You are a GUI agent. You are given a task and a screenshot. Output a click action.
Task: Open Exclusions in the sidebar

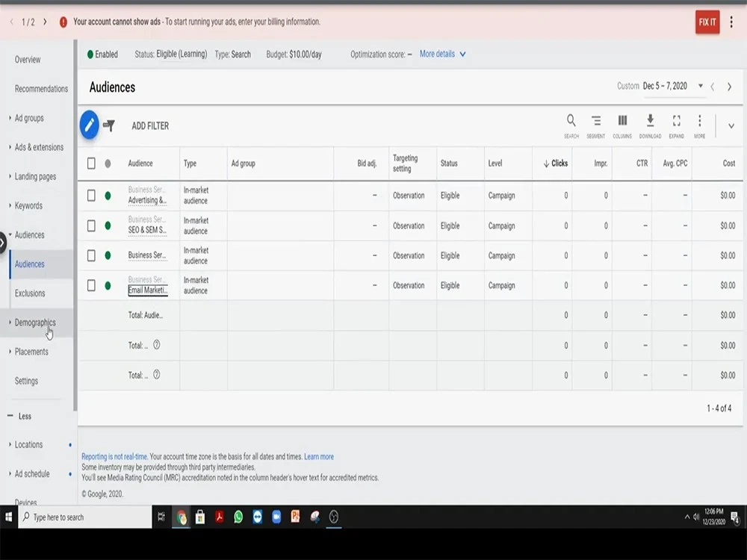pyautogui.click(x=30, y=293)
